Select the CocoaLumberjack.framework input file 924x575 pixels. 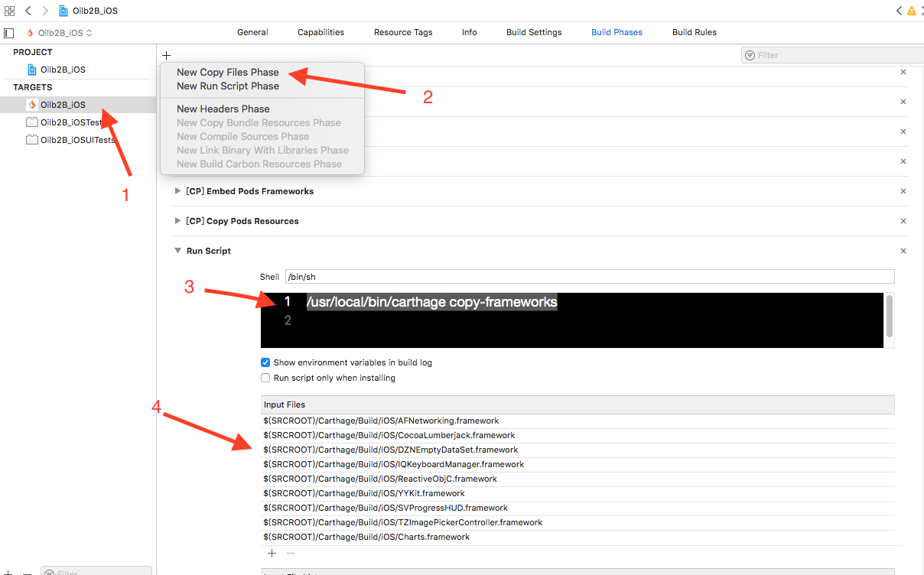[577, 435]
